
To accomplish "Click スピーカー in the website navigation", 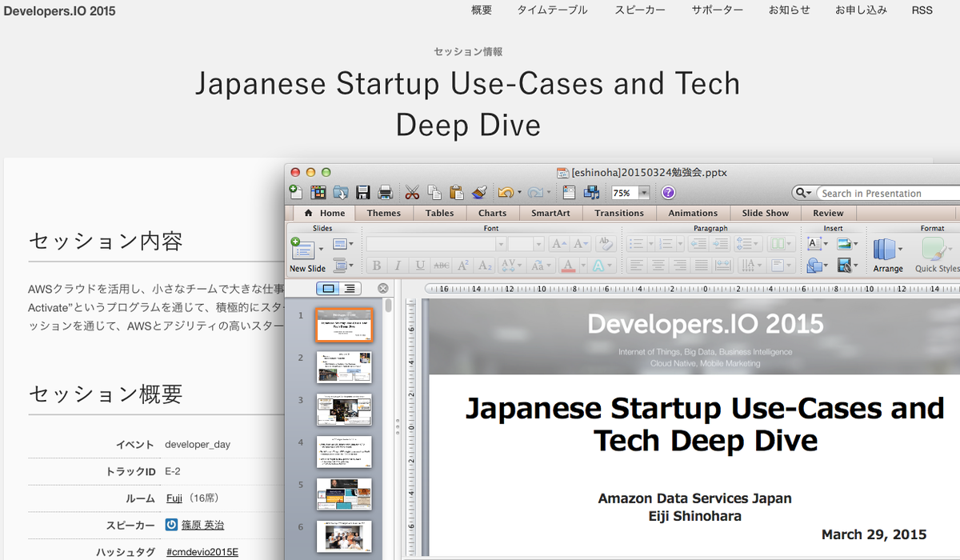I will pyautogui.click(x=640, y=10).
